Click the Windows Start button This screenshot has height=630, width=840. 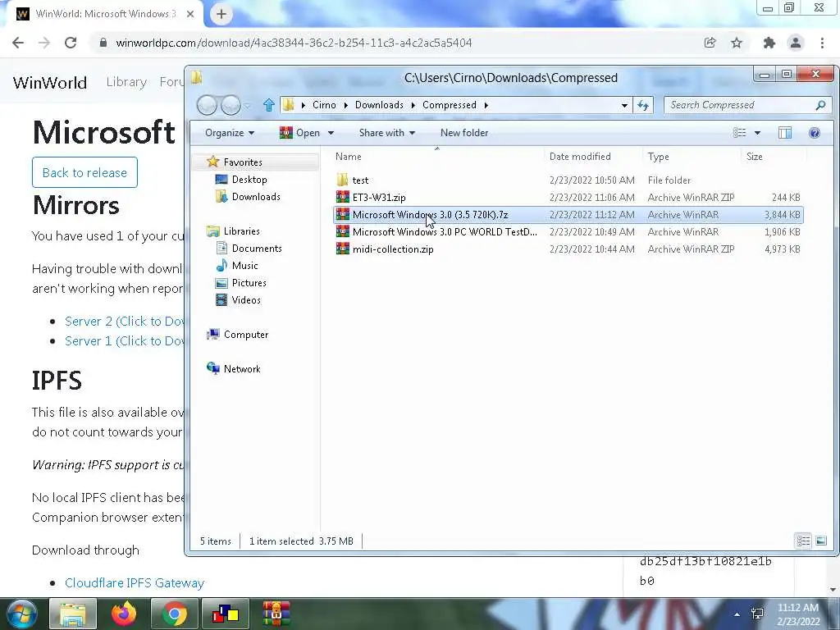pos(21,614)
